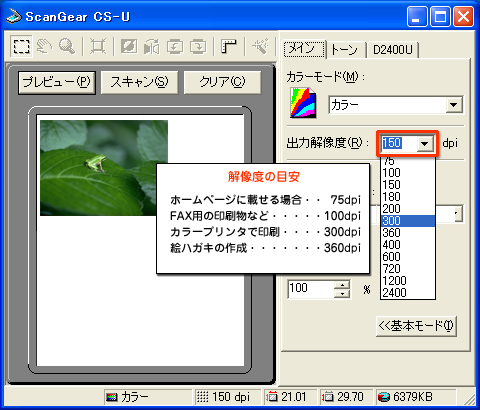This screenshot has width=480, height=410.
Task: Choose 200 dpi from resolution list
Action: coord(408,209)
